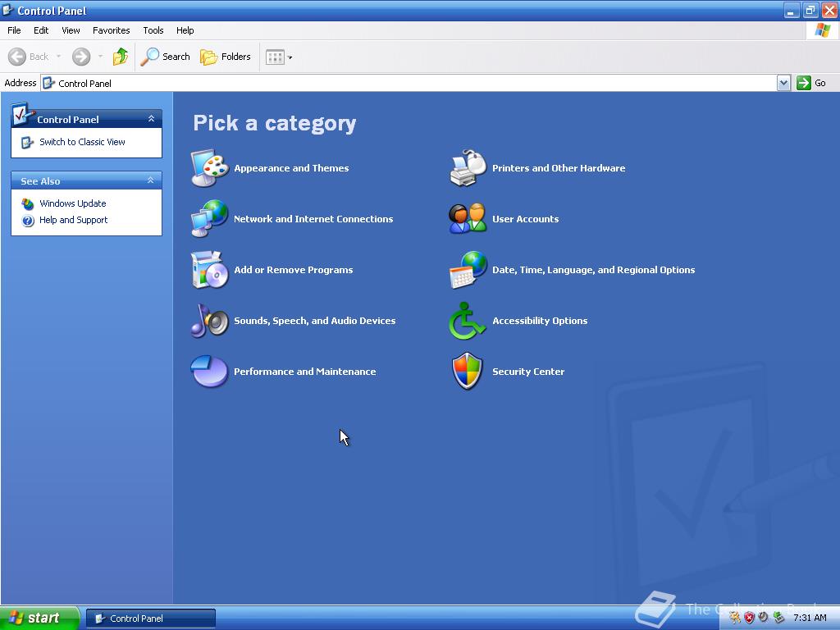Image resolution: width=840 pixels, height=630 pixels.
Task: Click the Date, Time, Language calendar globe icon
Action: coord(468,269)
